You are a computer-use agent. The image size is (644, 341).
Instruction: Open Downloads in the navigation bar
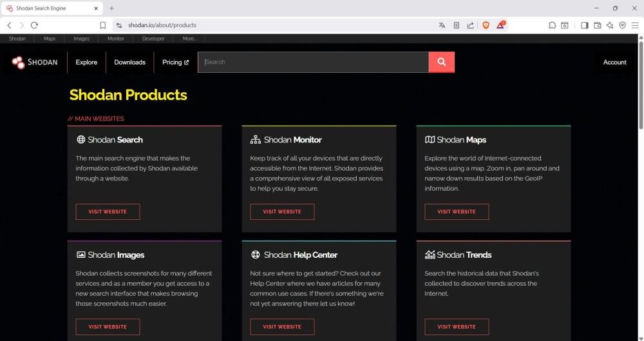[129, 63]
